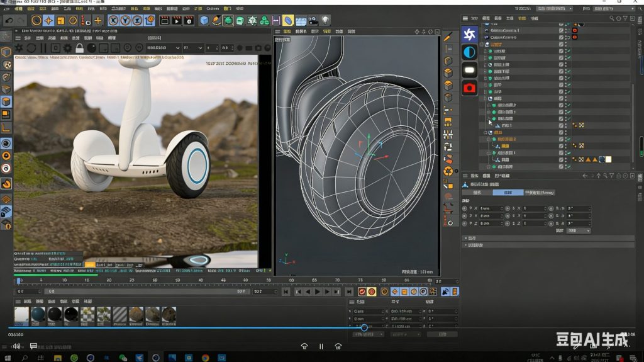
Task: Toggle the record keyframe button on timeline
Action: click(362, 291)
